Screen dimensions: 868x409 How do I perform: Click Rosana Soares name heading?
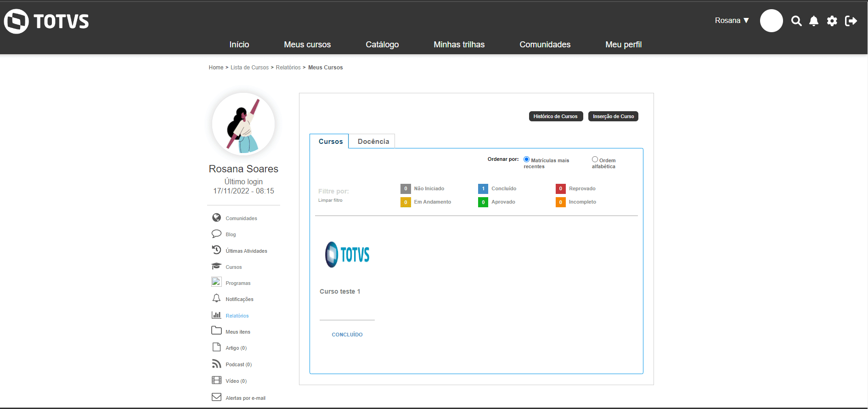click(x=243, y=169)
